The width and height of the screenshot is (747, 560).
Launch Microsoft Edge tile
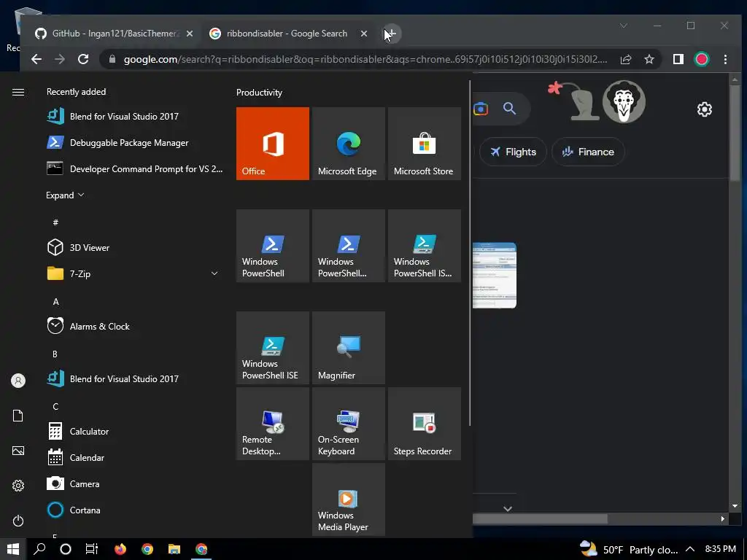click(x=348, y=144)
